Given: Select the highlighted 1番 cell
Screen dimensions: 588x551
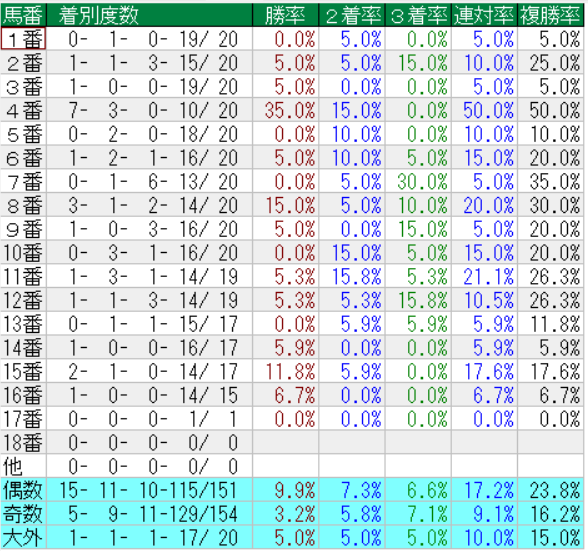Looking at the screenshot, I should [23, 39].
